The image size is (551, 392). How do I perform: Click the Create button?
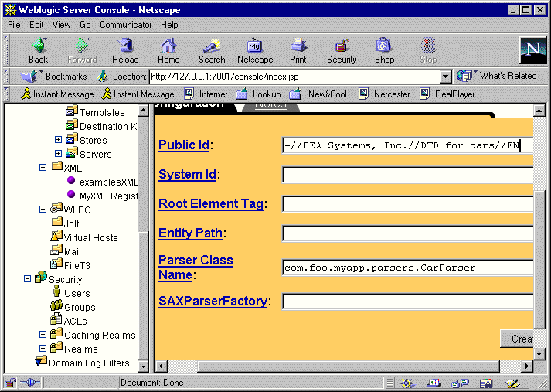517,339
